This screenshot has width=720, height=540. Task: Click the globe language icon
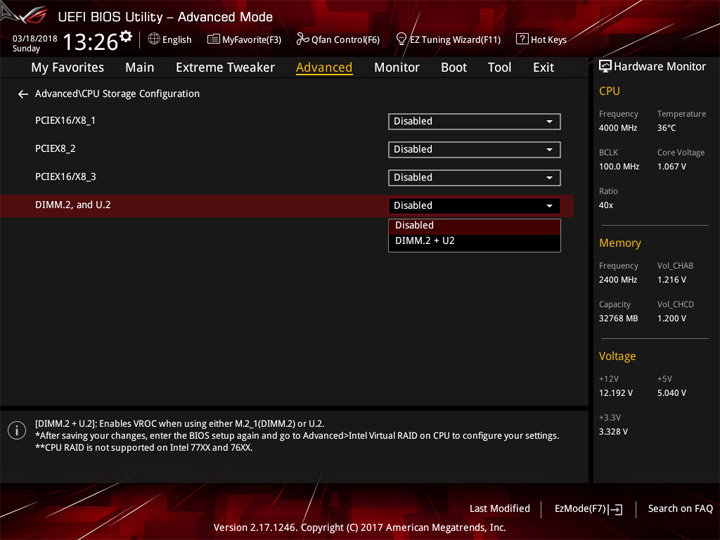point(154,39)
